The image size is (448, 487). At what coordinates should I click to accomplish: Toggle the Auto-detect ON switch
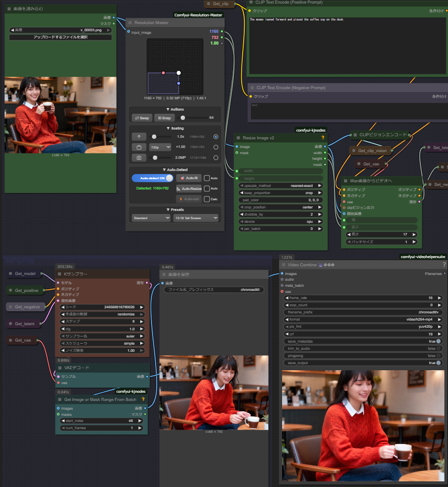(153, 178)
